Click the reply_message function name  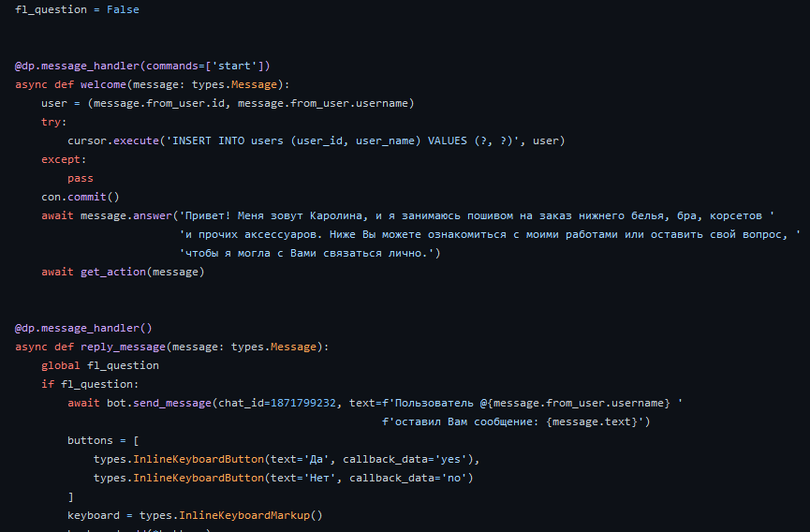(x=123, y=347)
